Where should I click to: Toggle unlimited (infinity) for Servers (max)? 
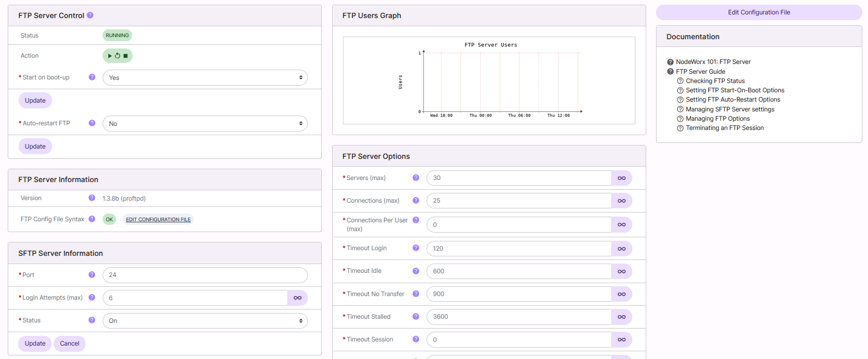(x=621, y=178)
